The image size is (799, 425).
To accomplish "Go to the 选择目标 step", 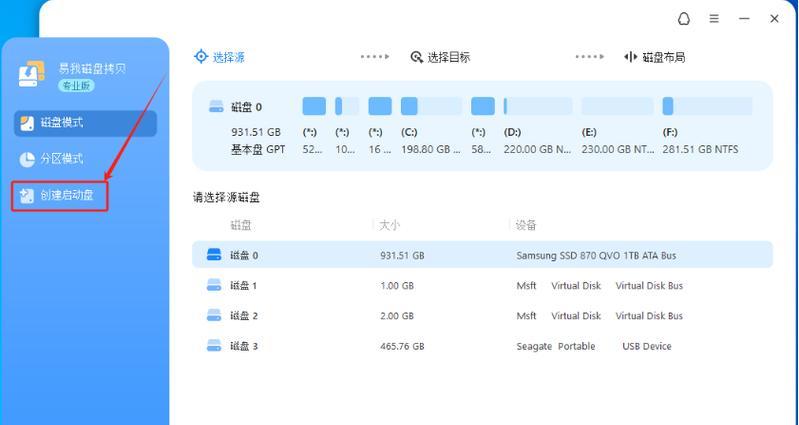I will (440, 57).
